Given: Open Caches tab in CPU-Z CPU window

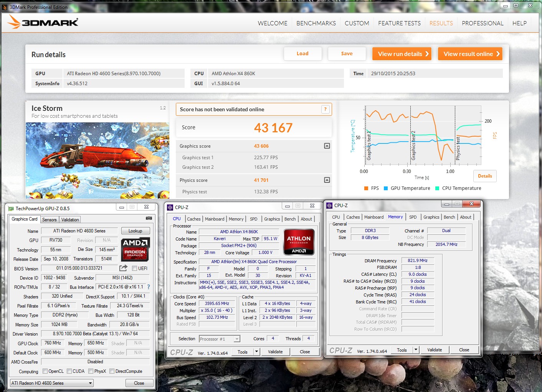Looking at the screenshot, I should point(194,219).
